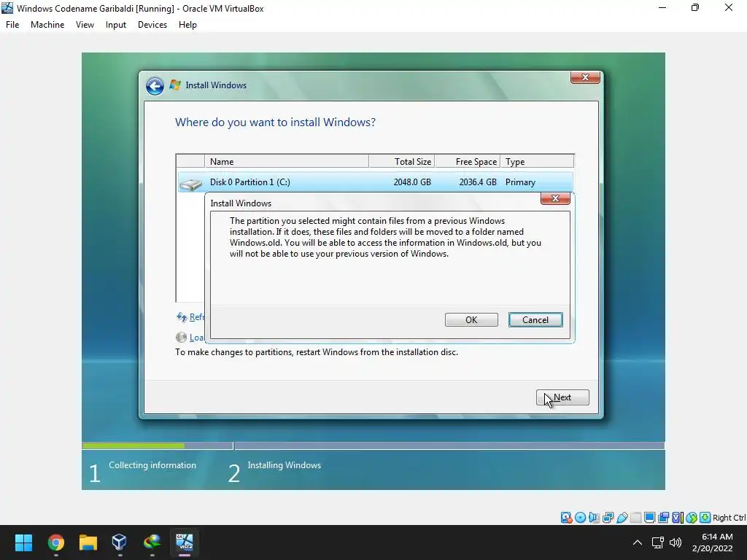
Task: Click the Free Space column header
Action: (468, 161)
